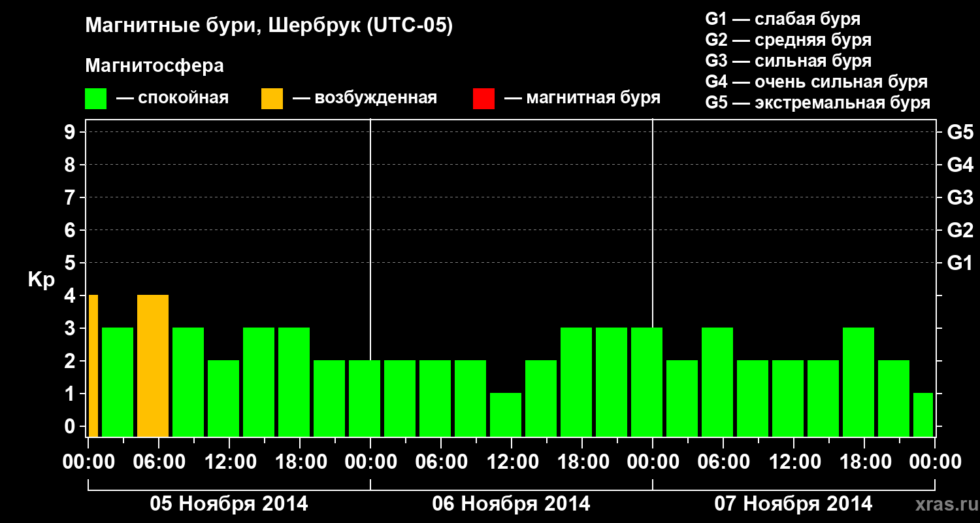Screen dimensions: 980x523
Task: Click the narrow orange bar at chart start
Action: [93, 366]
